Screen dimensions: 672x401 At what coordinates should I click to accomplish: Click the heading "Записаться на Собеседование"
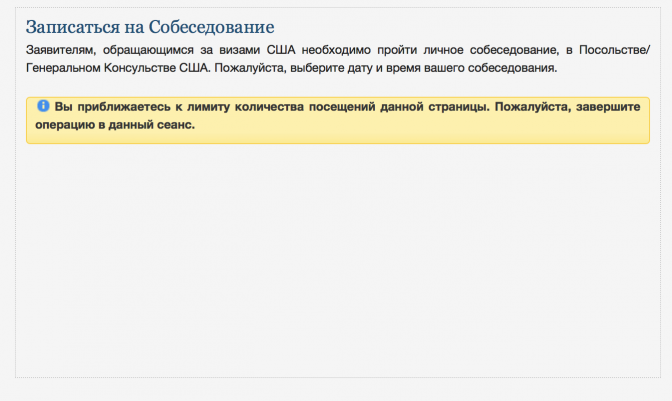pos(149,26)
